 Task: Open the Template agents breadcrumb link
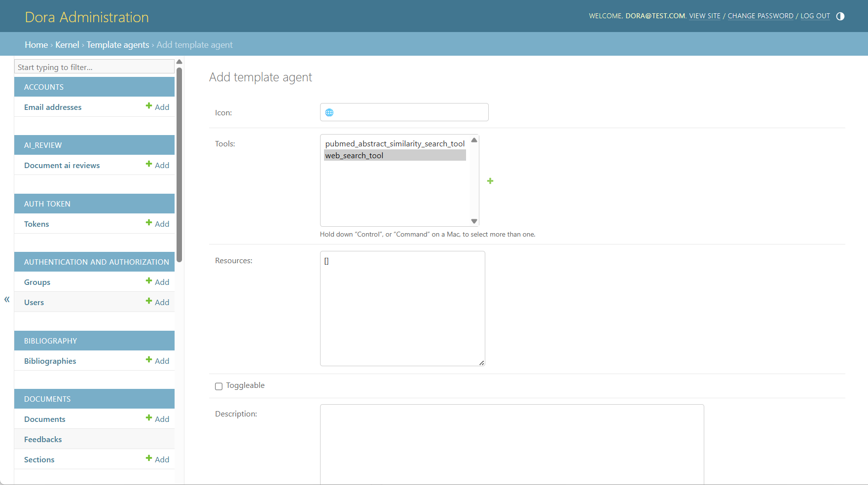tap(117, 44)
